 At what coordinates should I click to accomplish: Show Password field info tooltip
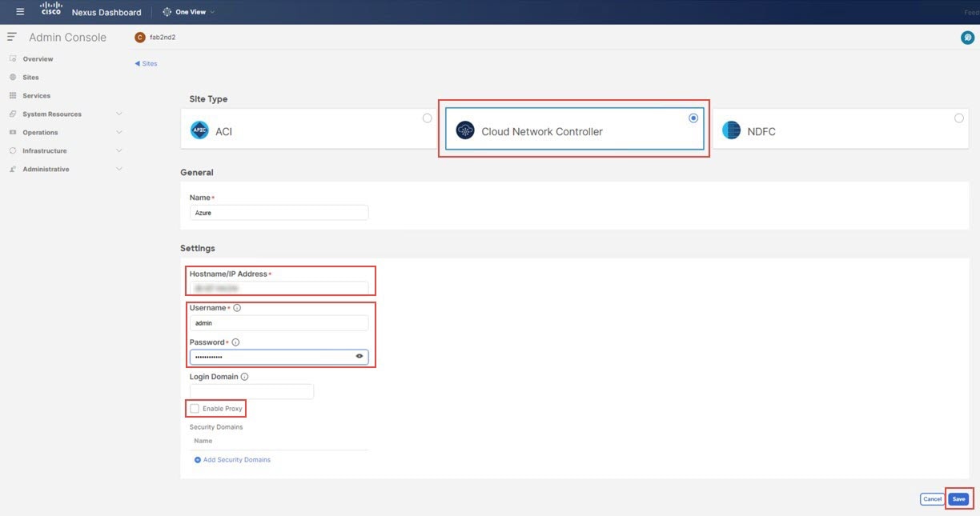235,342
